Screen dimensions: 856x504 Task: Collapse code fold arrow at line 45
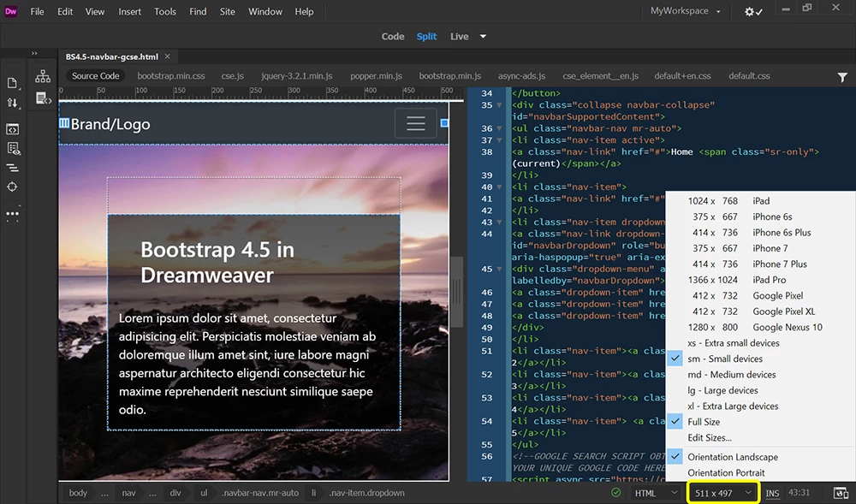(x=499, y=269)
